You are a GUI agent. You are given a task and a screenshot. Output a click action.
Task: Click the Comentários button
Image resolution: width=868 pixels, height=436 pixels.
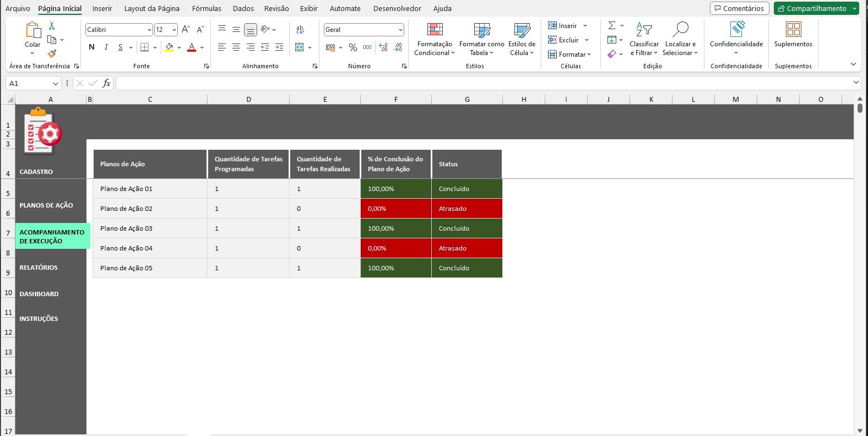coord(739,8)
